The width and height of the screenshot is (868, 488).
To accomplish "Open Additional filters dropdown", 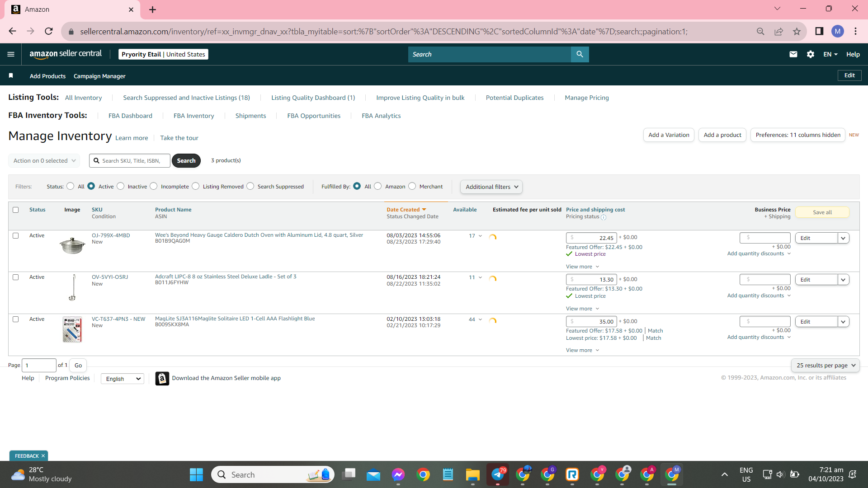I will (x=491, y=187).
